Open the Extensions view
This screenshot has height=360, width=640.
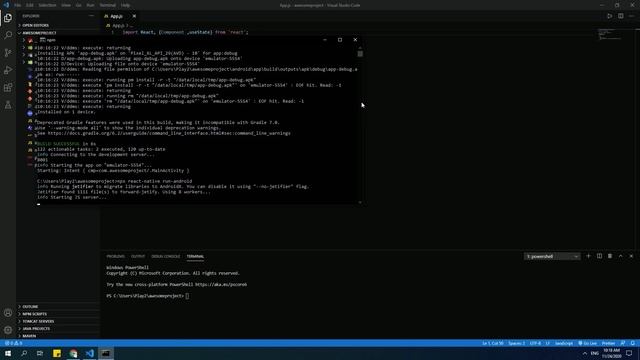tap(8, 88)
